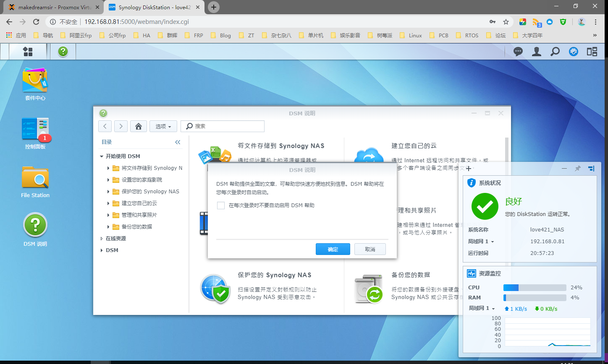Open the Chrome three-dot menu
The image size is (608, 364).
595,22
